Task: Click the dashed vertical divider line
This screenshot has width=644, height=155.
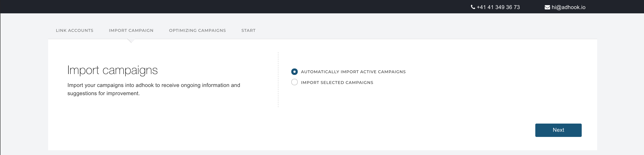Action: tap(278, 80)
